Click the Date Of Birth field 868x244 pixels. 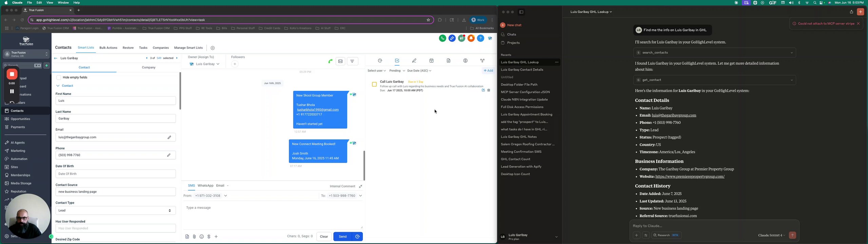click(116, 174)
